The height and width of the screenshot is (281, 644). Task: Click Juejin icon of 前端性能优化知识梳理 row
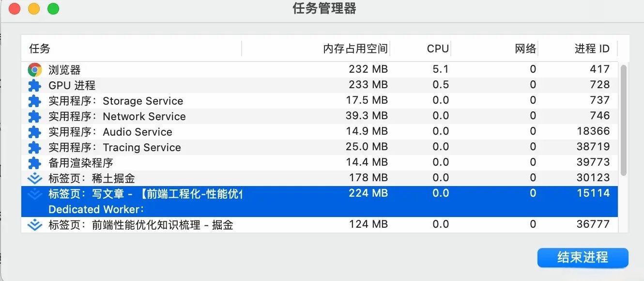(x=34, y=225)
